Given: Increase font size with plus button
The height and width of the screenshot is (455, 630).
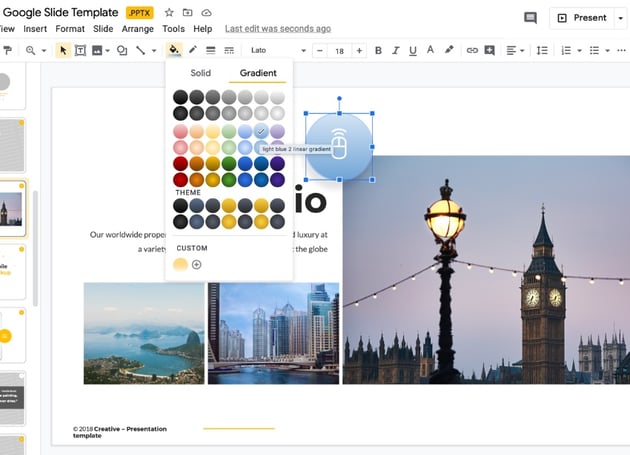Looking at the screenshot, I should coord(360,50).
